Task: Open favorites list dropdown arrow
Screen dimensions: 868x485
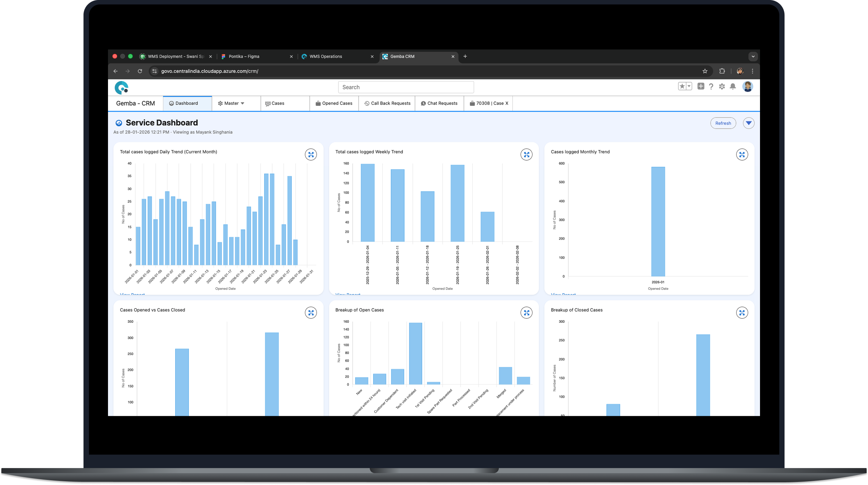Action: point(689,86)
